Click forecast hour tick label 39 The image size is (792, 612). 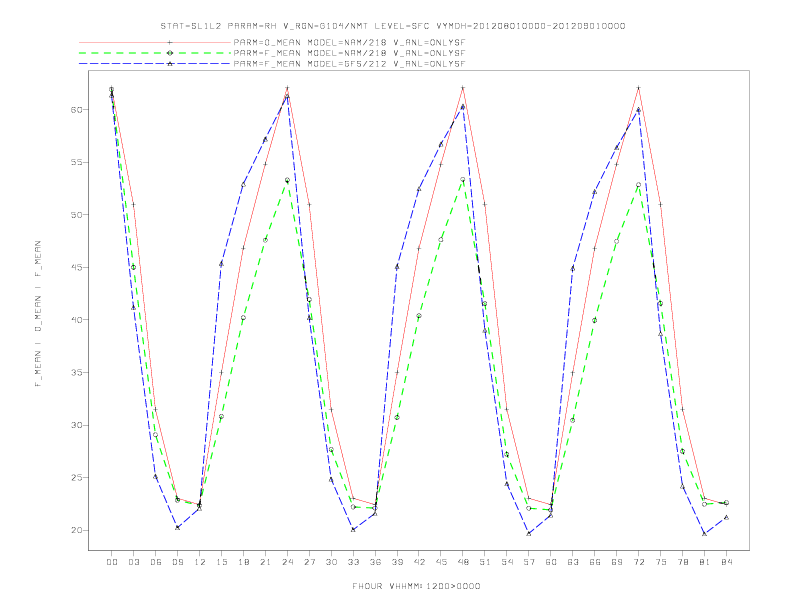pos(397,562)
